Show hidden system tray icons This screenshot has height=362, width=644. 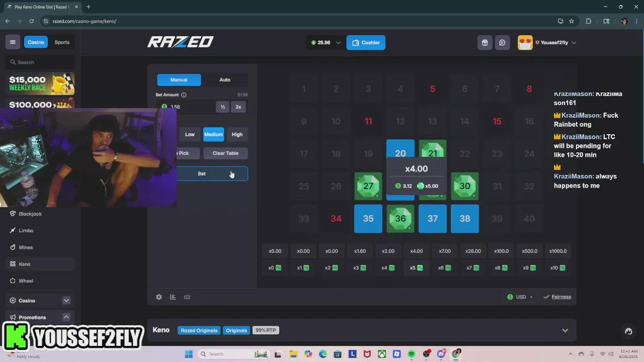point(570,354)
